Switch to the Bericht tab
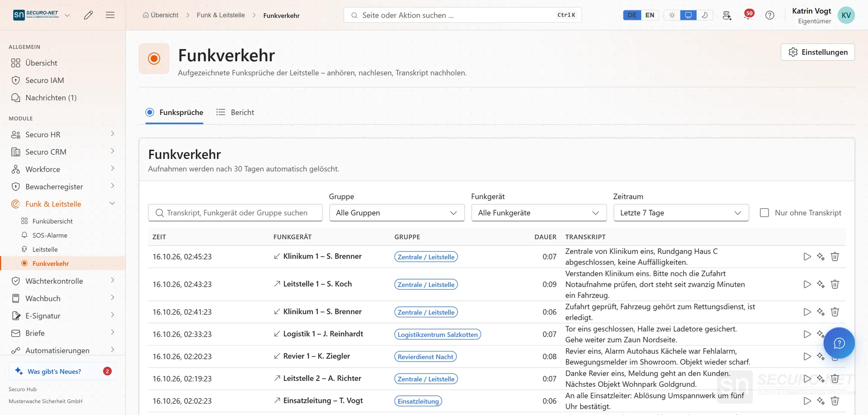Screen dimensions: 868x415 [235, 112]
